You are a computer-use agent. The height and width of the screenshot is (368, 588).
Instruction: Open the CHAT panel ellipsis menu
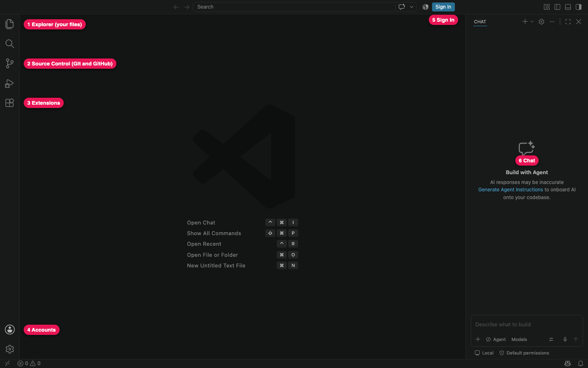(552, 22)
